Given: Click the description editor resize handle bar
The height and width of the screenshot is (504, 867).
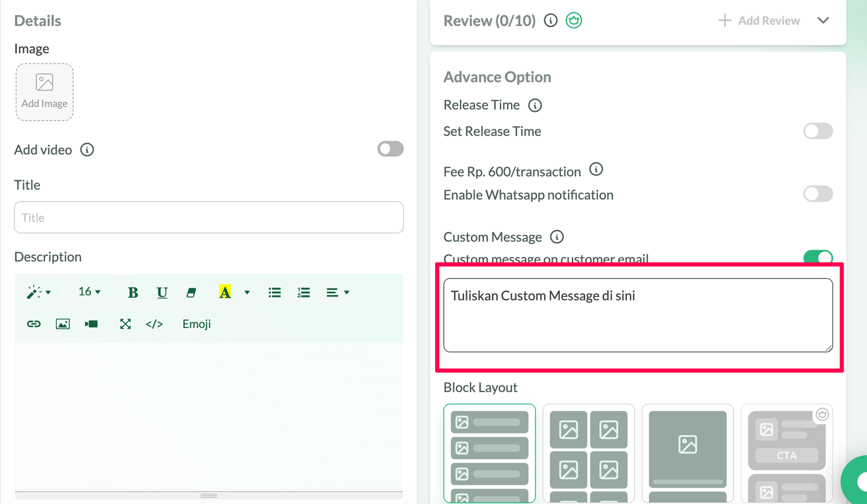Looking at the screenshot, I should (209, 495).
